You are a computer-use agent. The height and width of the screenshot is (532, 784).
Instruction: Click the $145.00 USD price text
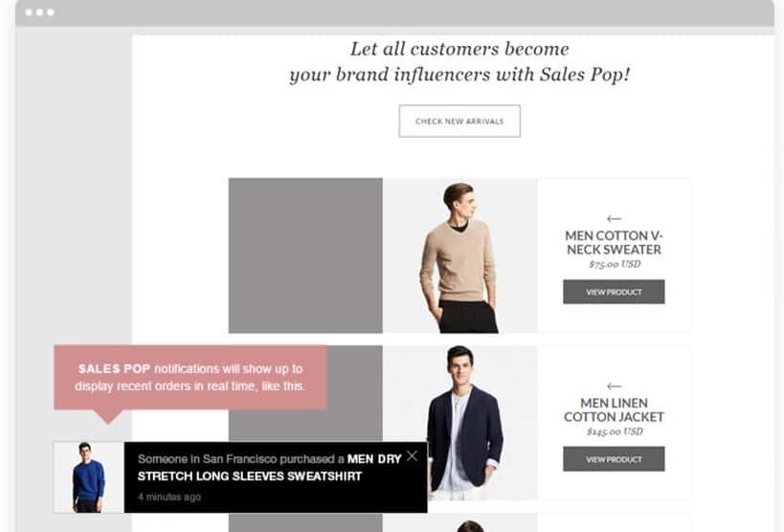coord(615,432)
